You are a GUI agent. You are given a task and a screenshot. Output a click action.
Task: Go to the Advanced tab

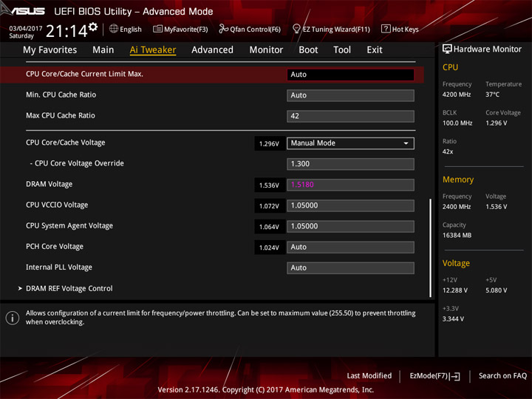tap(212, 50)
